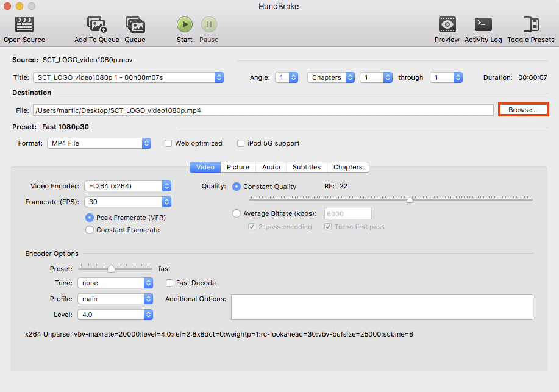The width and height of the screenshot is (559, 392).
Task: Click the duration value 00:00:07
Action: pos(533,77)
